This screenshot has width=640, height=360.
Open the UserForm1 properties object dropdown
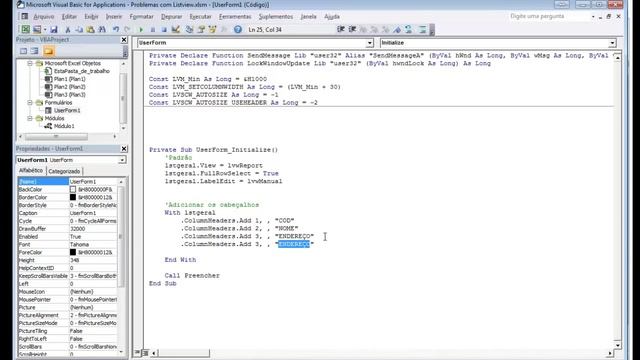[122, 160]
